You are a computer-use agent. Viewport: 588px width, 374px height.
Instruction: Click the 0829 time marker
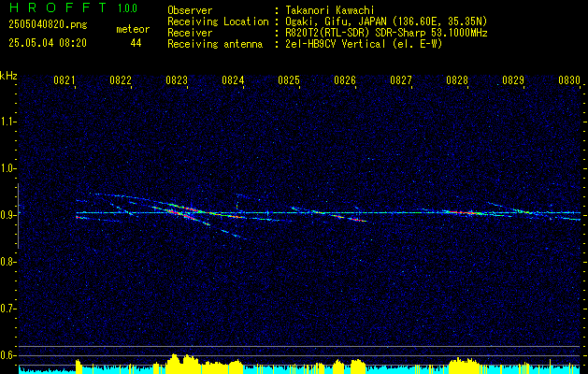pos(513,79)
